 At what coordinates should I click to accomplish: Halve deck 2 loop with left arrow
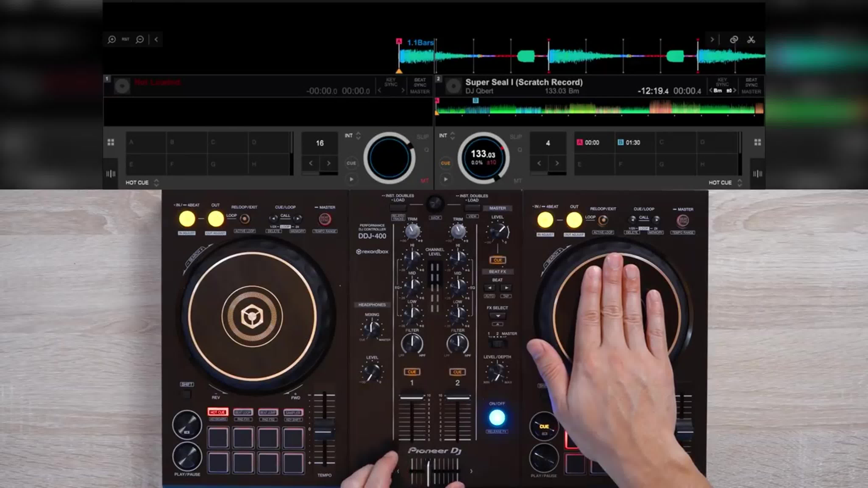[x=539, y=163]
